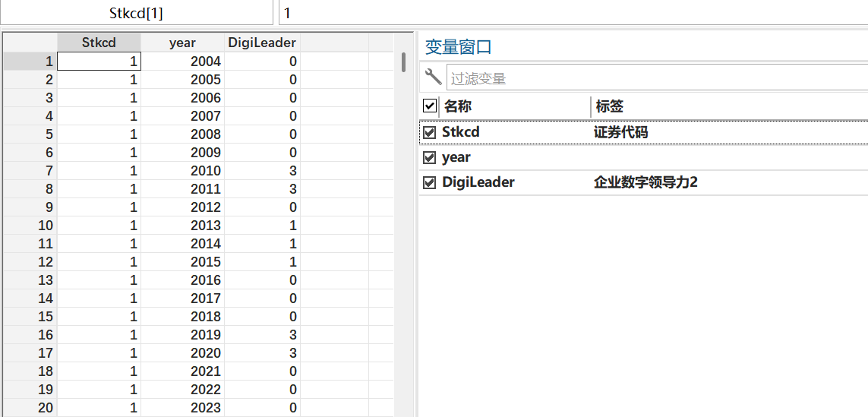Screen dimensions: 868x417
Task: Click the 名称 column header in the variables list
Action: 458,106
